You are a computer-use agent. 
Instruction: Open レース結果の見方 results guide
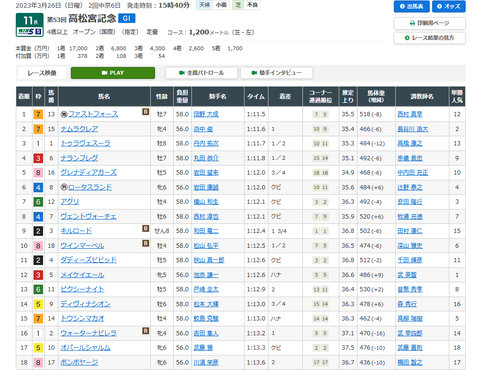point(430,38)
